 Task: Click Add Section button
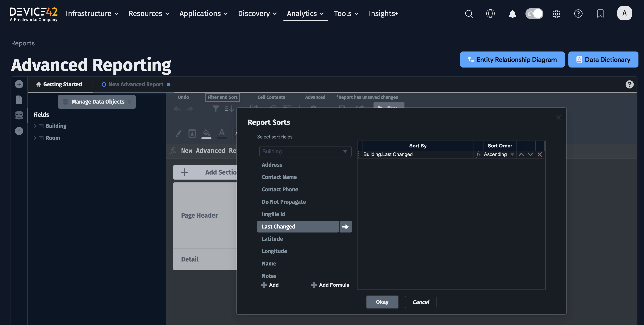(x=205, y=172)
